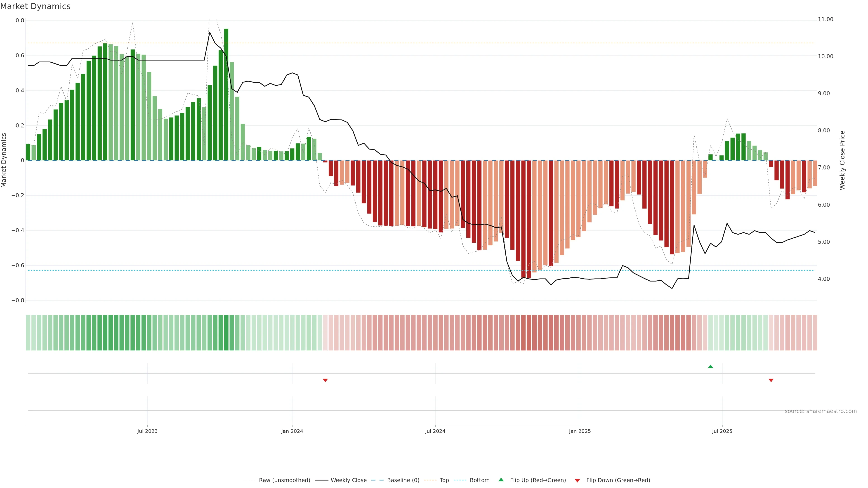The height and width of the screenshot is (488, 868).
Task: Click the Market Dynamics chart title
Action: tap(35, 6)
